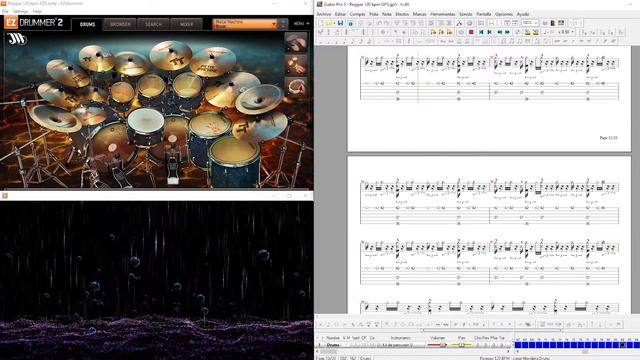Viewport: 640px width, 360px height.
Task: Select the Drums track name
Action: (x=333, y=345)
